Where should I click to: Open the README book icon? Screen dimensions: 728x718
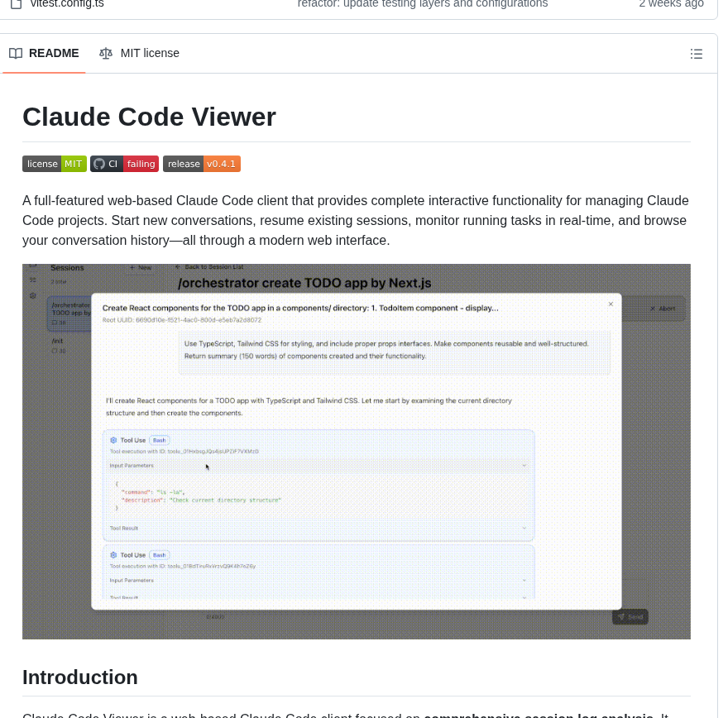[16, 53]
